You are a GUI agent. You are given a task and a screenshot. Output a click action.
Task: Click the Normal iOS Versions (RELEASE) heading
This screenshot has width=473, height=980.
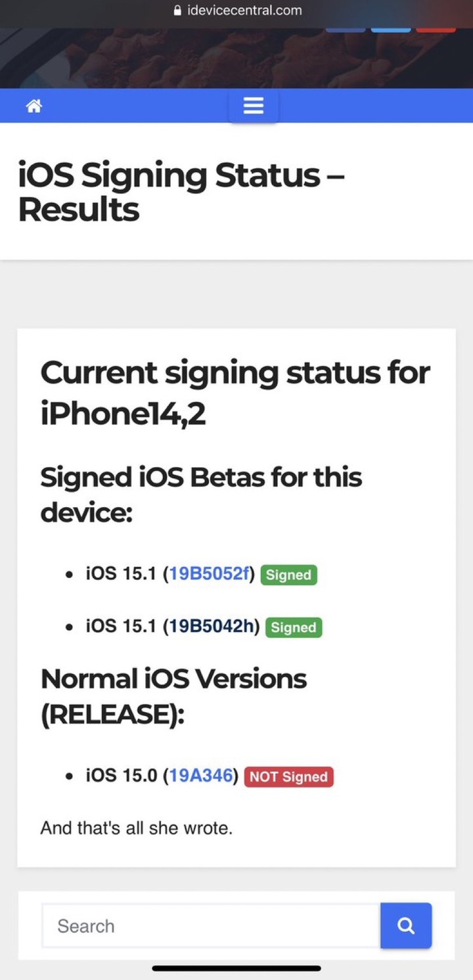[173, 696]
